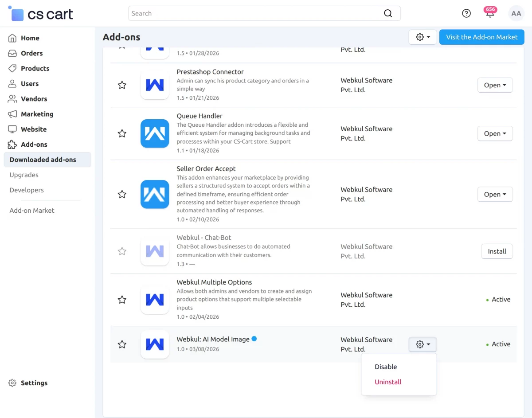Focus the Search input field
Image resolution: width=532 pixels, height=418 pixels.
[264, 13]
